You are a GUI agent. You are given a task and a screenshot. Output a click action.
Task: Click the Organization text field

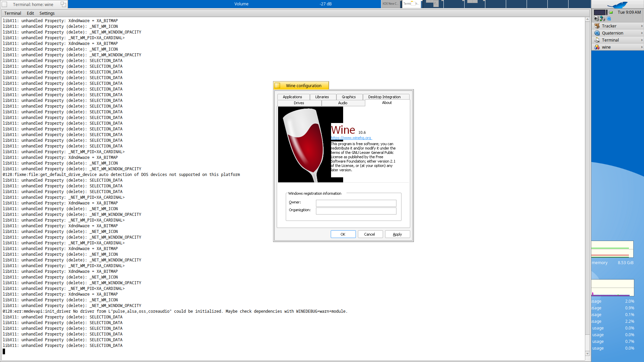pyautogui.click(x=356, y=211)
